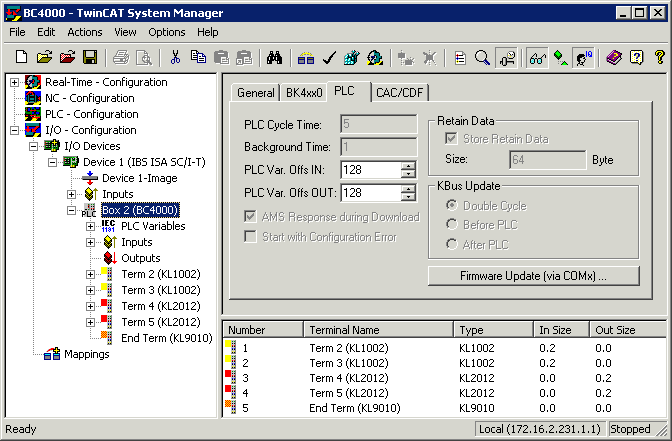Select Double Cycle KBus update option
672x441 pixels.
451,205
